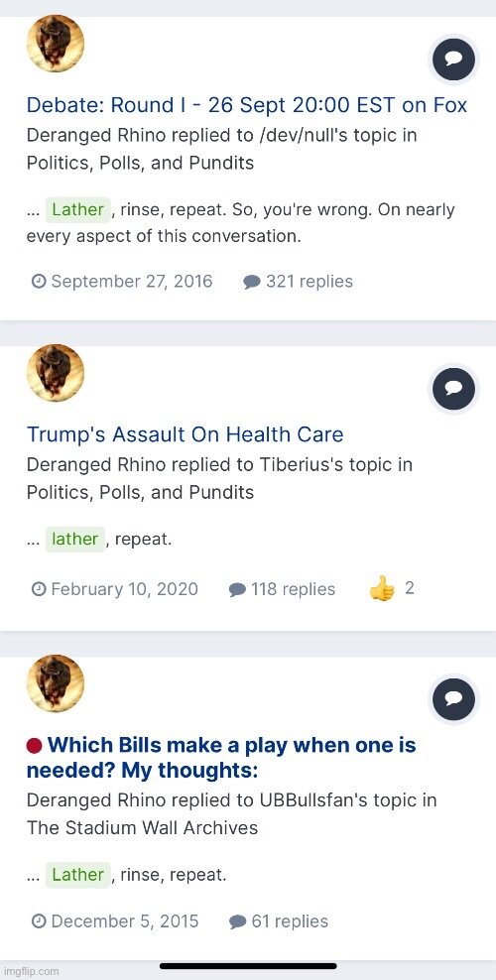Click September 27, 2016 timestamp
Image resolution: width=496 pixels, height=980 pixels.
tap(122, 282)
